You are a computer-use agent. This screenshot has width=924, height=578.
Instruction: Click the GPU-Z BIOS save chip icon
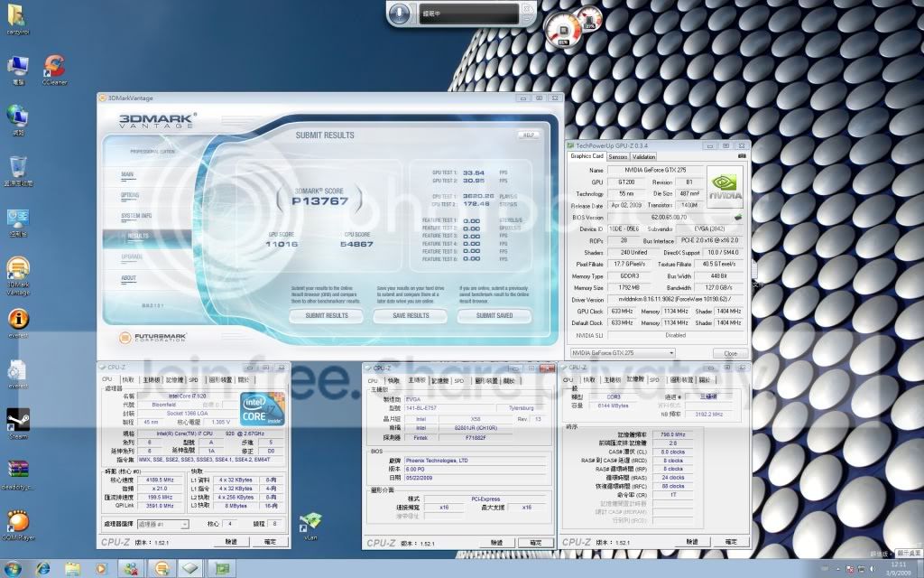pyautogui.click(x=736, y=217)
